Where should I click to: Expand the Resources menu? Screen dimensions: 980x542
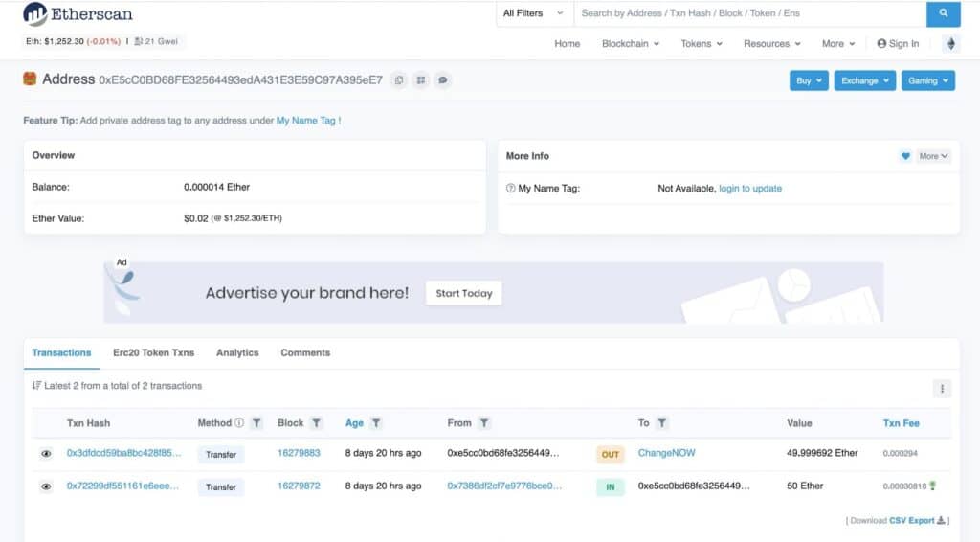pyautogui.click(x=772, y=44)
